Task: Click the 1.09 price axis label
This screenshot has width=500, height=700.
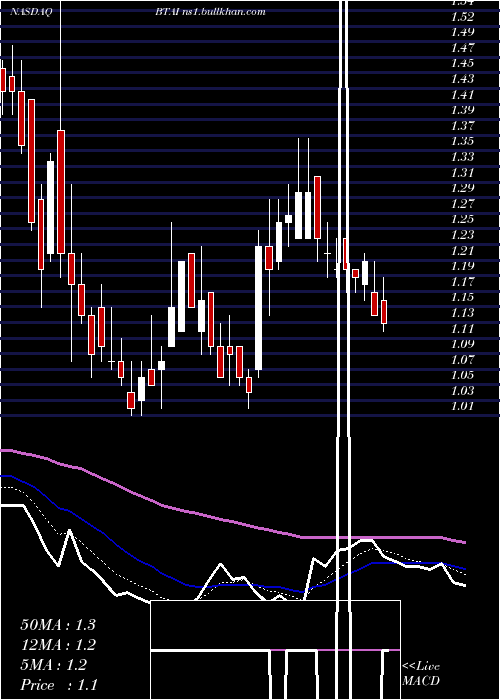Action: (462, 344)
